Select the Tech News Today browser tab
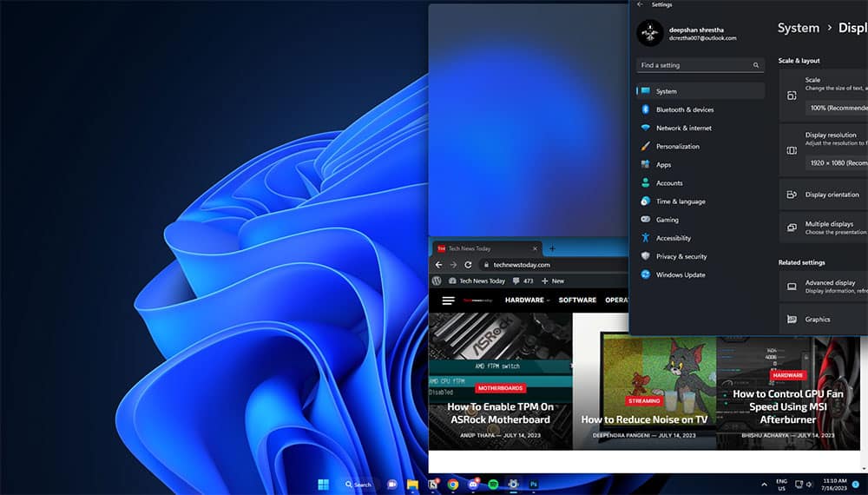This screenshot has width=868, height=495. click(x=487, y=248)
